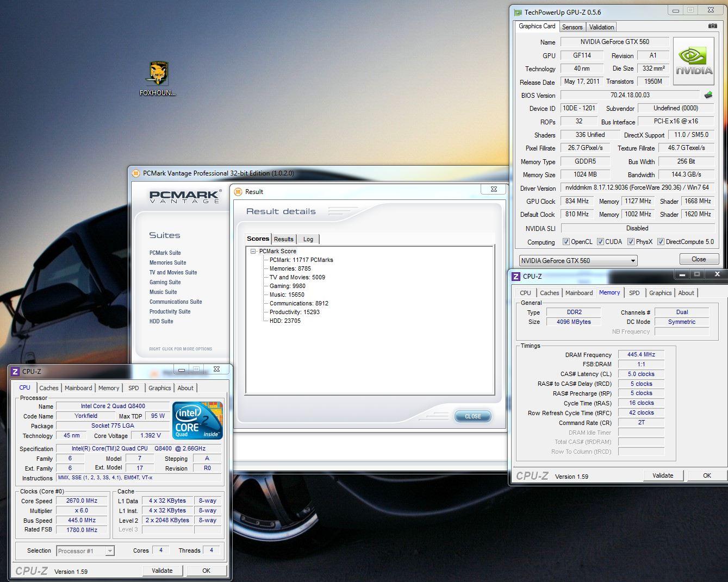Click the Driver Version field in GPU-Z
The width and height of the screenshot is (728, 582).
637,187
